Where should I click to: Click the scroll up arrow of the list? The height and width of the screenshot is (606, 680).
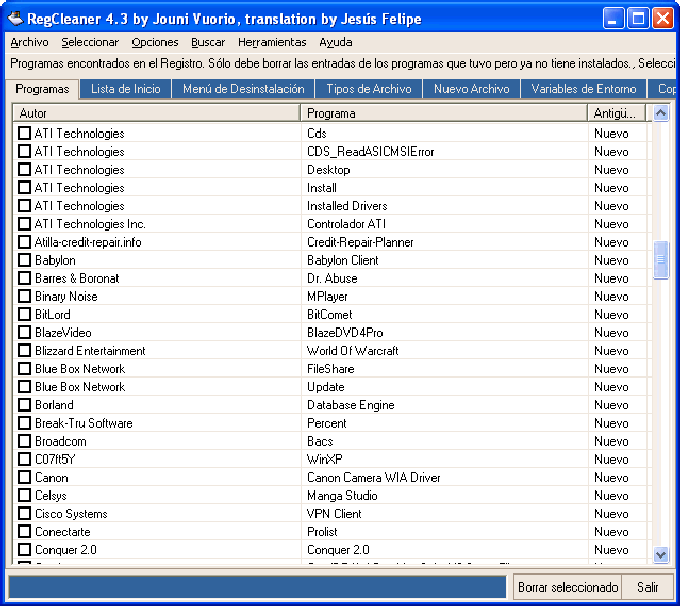(660, 113)
